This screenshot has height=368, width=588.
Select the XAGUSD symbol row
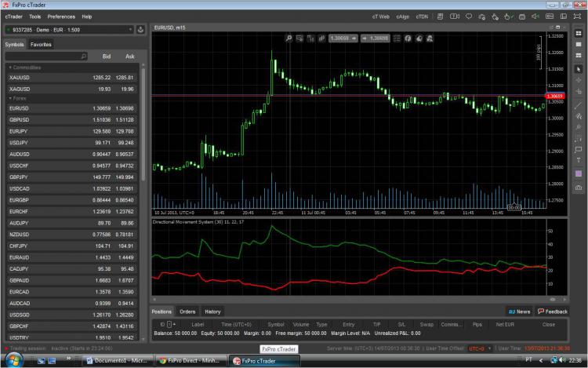[73, 89]
